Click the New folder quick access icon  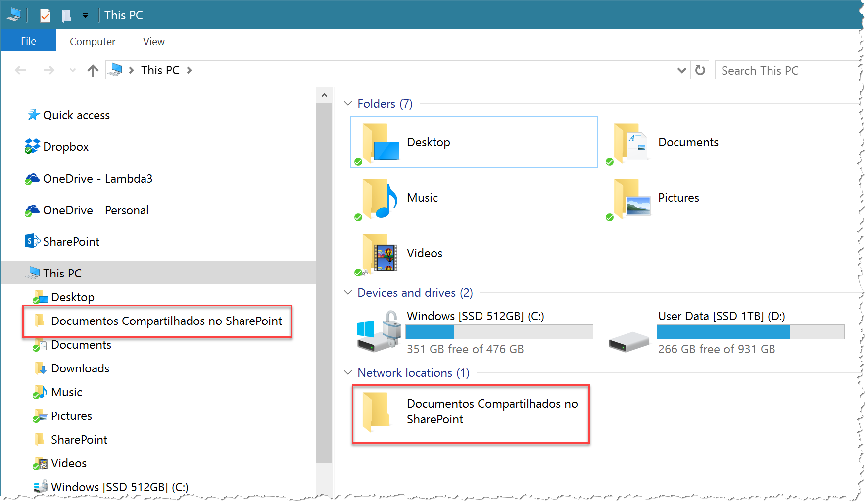pos(66,15)
